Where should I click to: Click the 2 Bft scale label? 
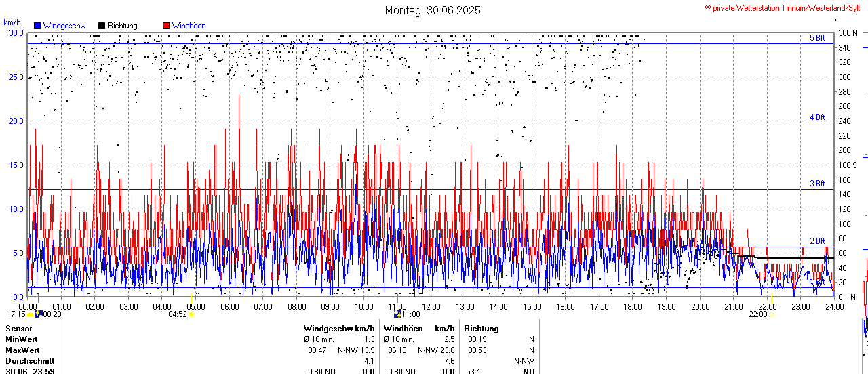[817, 241]
